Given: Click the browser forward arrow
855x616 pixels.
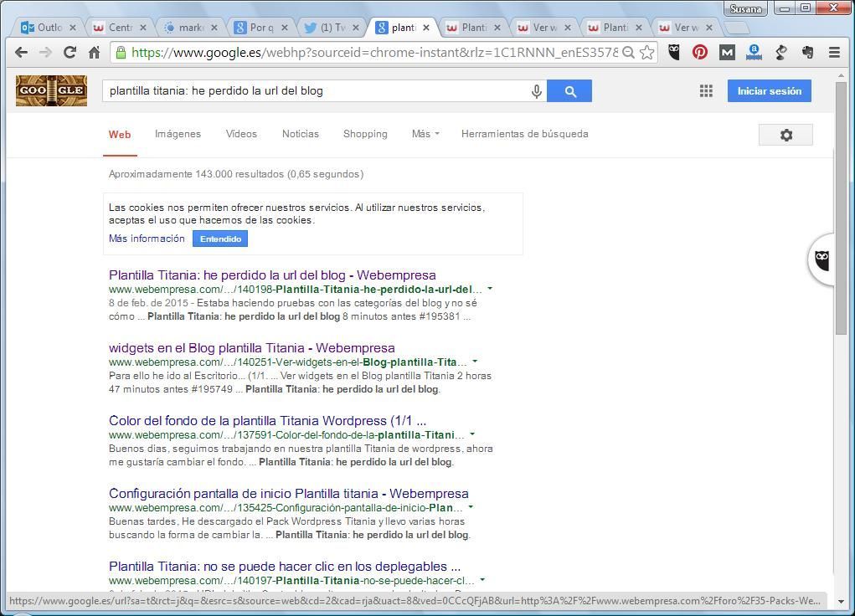Looking at the screenshot, I should coord(46,53).
